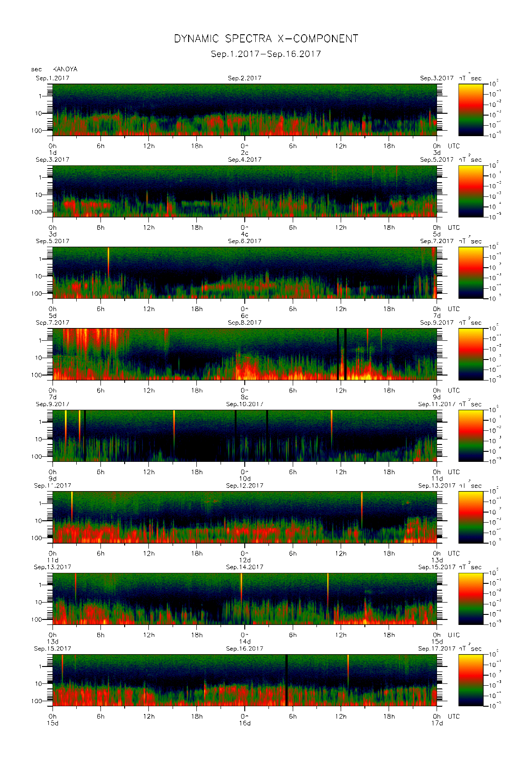Select the second spectrogram panel from top

click(244, 191)
